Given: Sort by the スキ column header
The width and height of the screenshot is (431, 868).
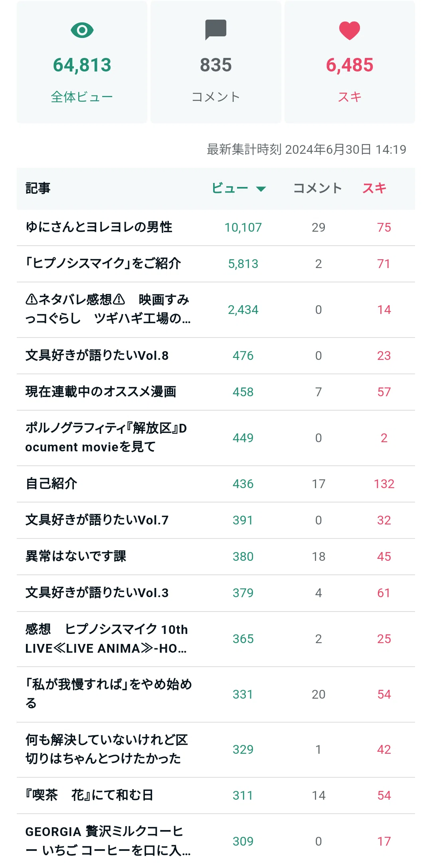Looking at the screenshot, I should pos(374,188).
